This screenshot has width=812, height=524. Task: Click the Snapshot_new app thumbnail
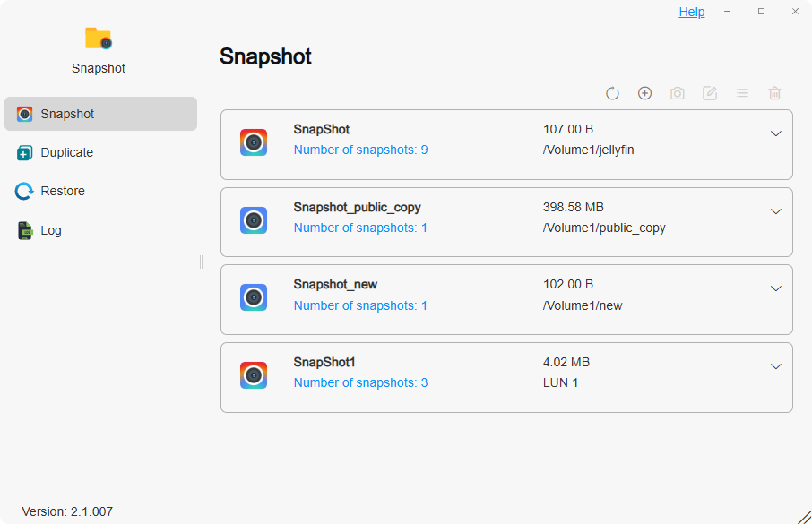coord(254,297)
